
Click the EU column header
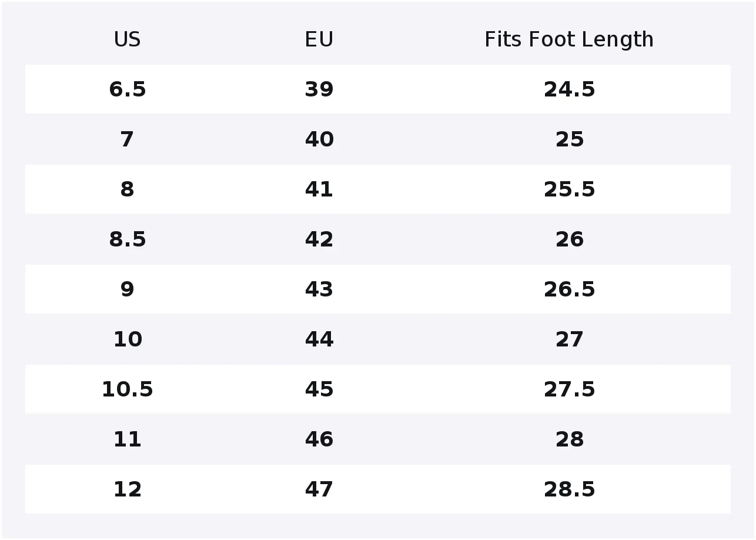(x=319, y=39)
